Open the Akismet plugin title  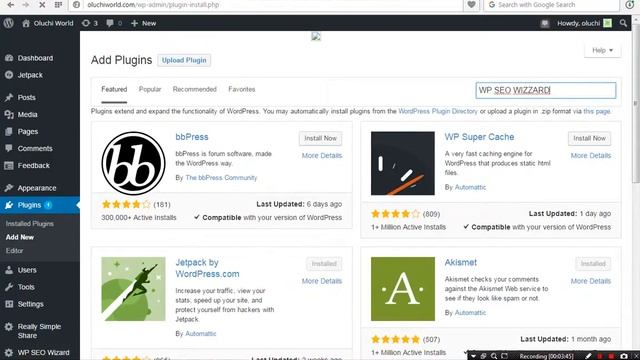[x=460, y=262]
